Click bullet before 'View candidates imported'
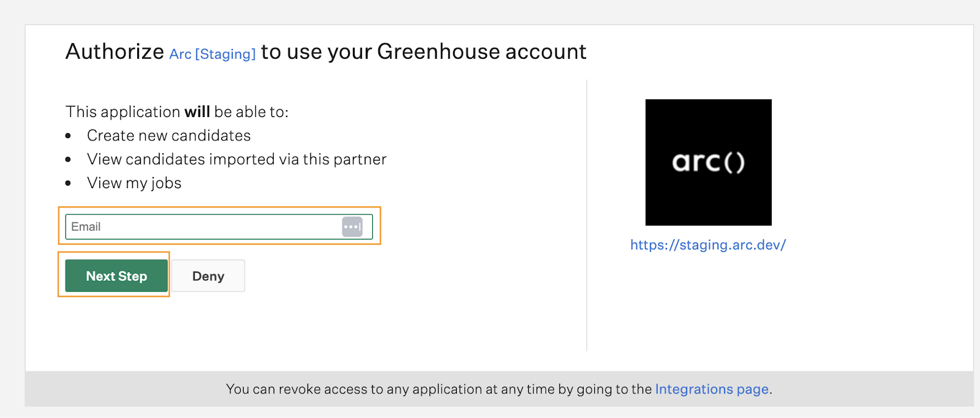Viewport: 980px width, 418px height. 69,159
